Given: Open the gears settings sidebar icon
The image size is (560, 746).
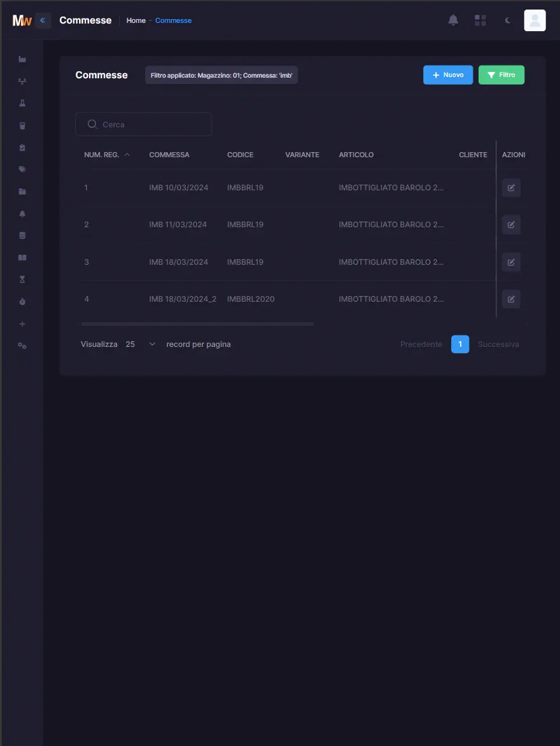Looking at the screenshot, I should 22,346.
